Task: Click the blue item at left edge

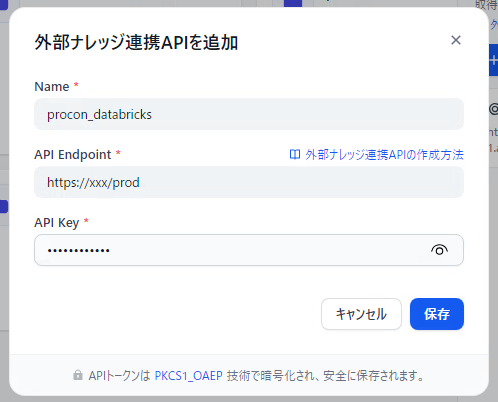Action: pos(4,207)
